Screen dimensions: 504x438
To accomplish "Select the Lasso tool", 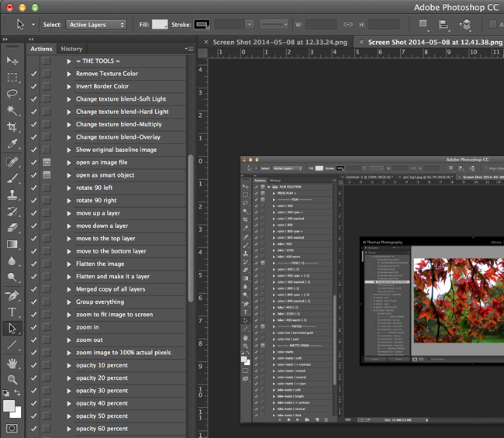I will (x=12, y=94).
